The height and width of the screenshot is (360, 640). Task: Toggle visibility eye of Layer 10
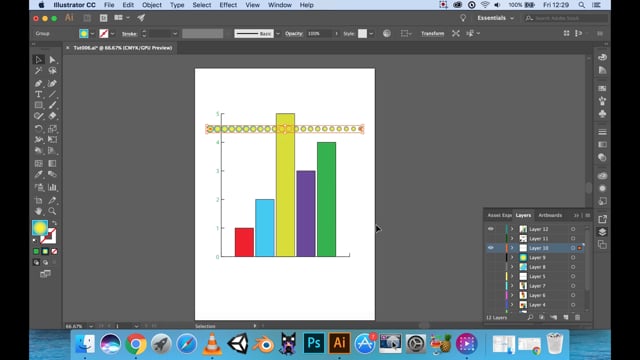tap(491, 248)
